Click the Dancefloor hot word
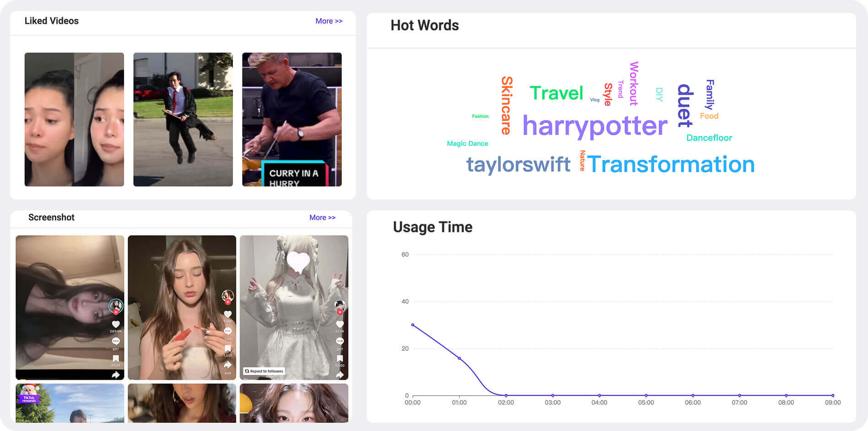This screenshot has width=868, height=431. (709, 138)
